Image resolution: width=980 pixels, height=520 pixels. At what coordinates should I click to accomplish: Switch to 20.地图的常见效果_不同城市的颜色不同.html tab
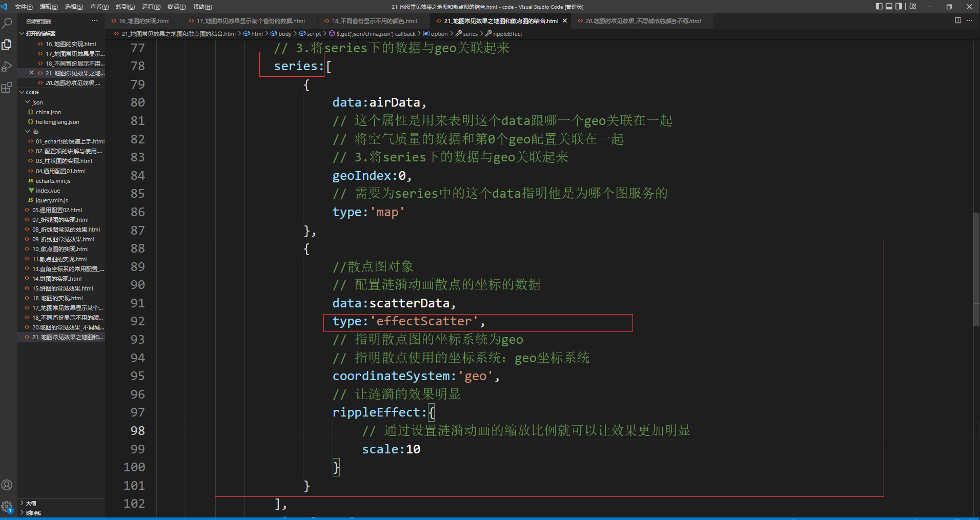click(643, 21)
